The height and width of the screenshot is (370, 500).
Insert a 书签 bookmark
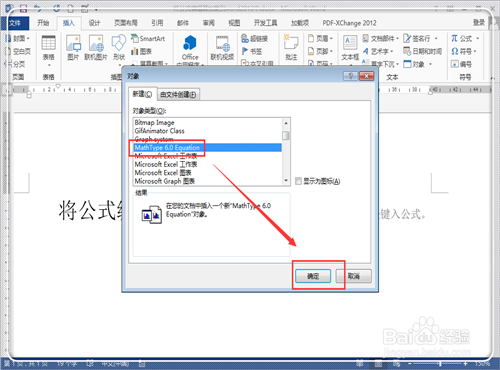coord(252,51)
